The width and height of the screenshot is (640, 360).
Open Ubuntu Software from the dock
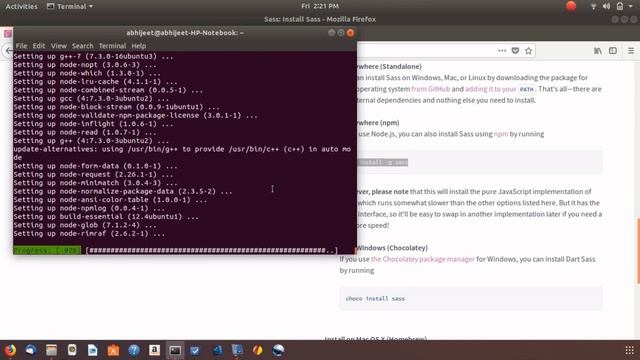pyautogui.click(x=113, y=350)
